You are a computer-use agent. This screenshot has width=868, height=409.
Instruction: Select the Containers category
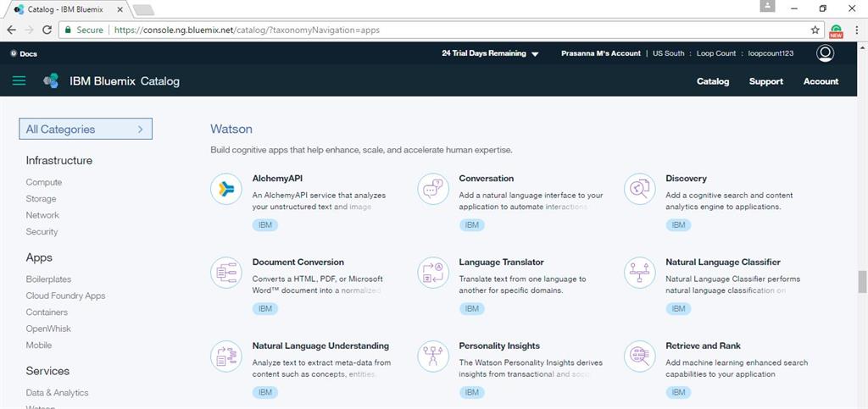click(x=47, y=312)
